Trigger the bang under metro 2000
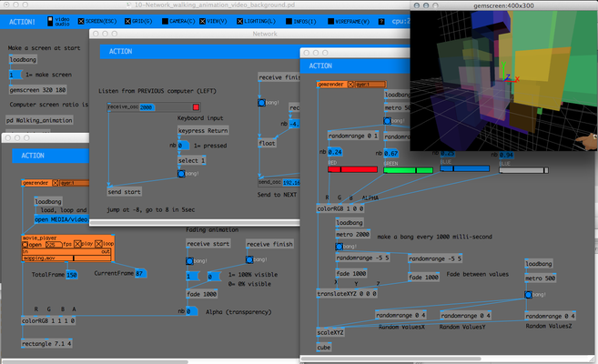Viewport: 598px width, 364px height. tap(340, 246)
